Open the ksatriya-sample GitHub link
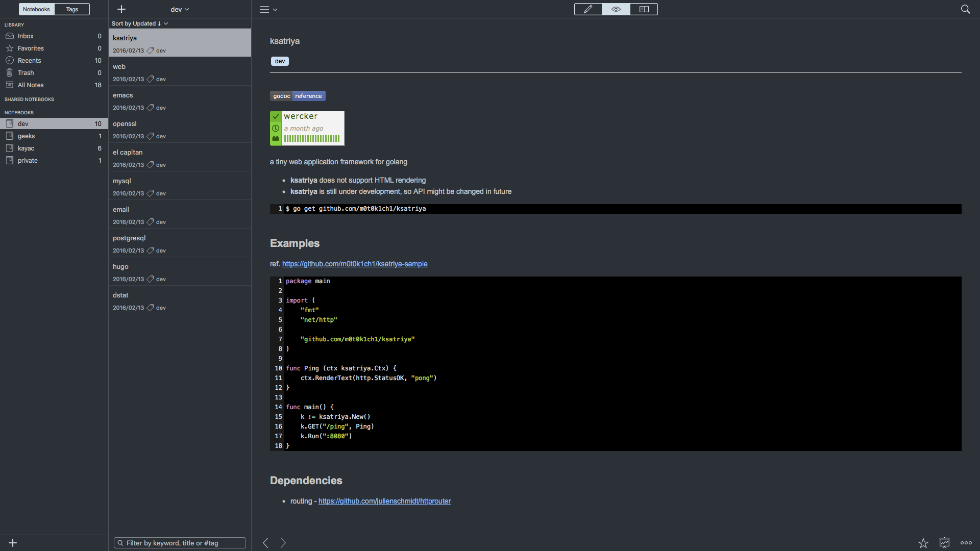The image size is (980, 551). 354,264
